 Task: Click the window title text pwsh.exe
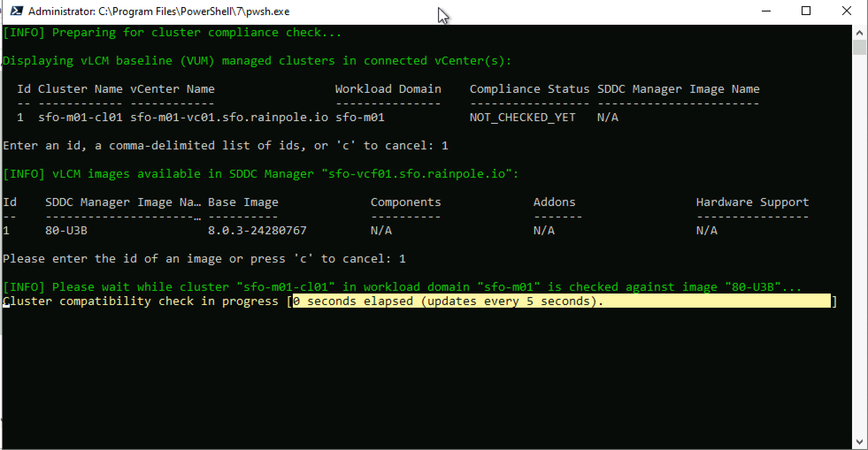158,11
